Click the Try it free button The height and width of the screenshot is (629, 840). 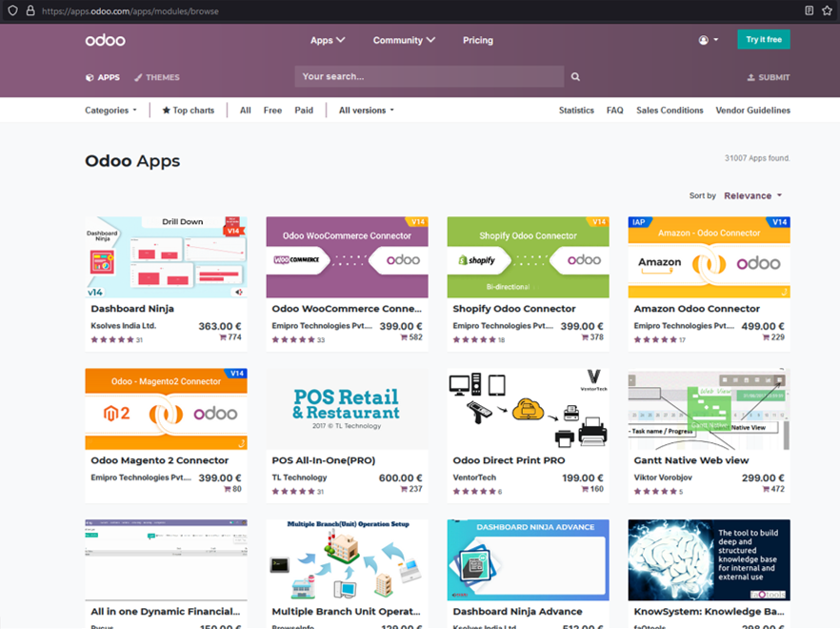[763, 40]
